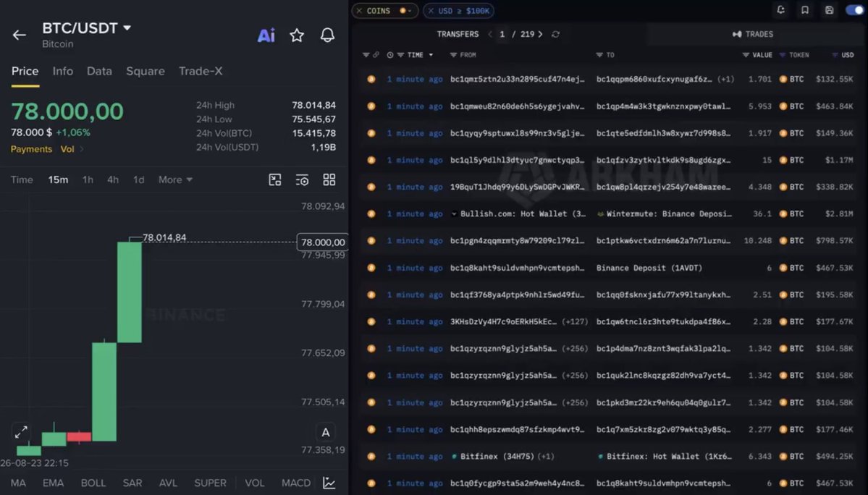This screenshot has width=868, height=495.
Task: Enable the BOLL indicator
Action: click(x=93, y=483)
